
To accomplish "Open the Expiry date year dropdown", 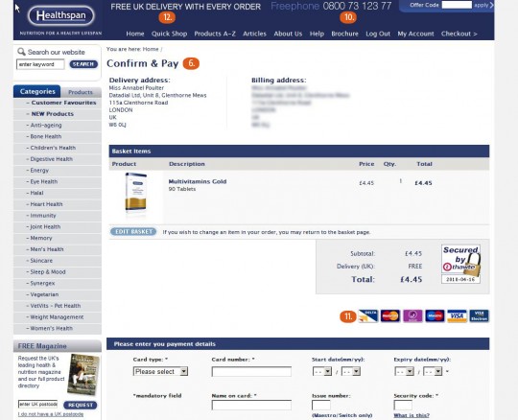I will point(433,371).
